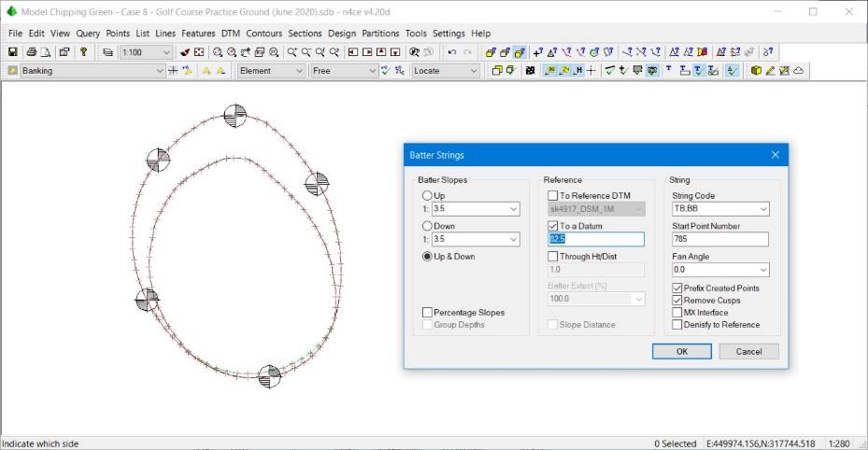Click the zoom in magnifier with plus

292,52
